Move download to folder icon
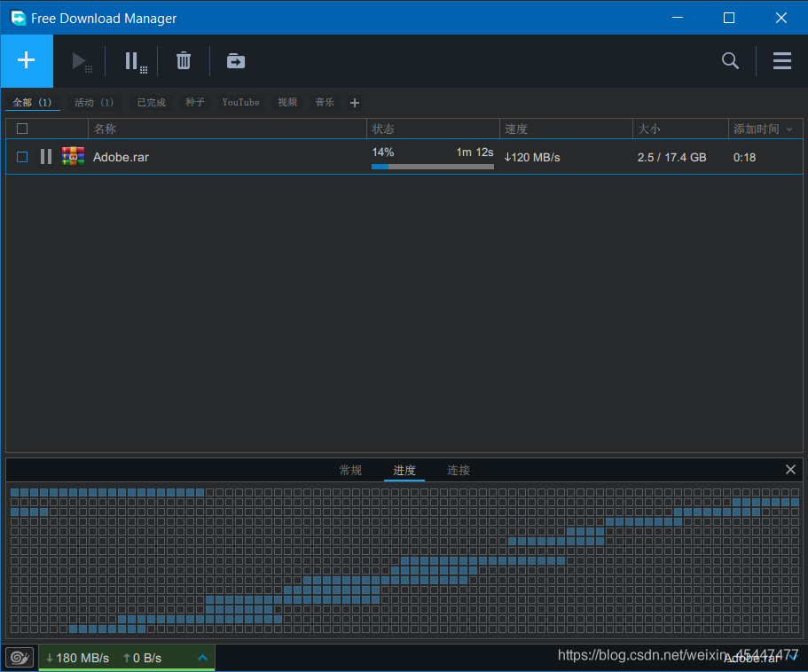 pyautogui.click(x=236, y=61)
